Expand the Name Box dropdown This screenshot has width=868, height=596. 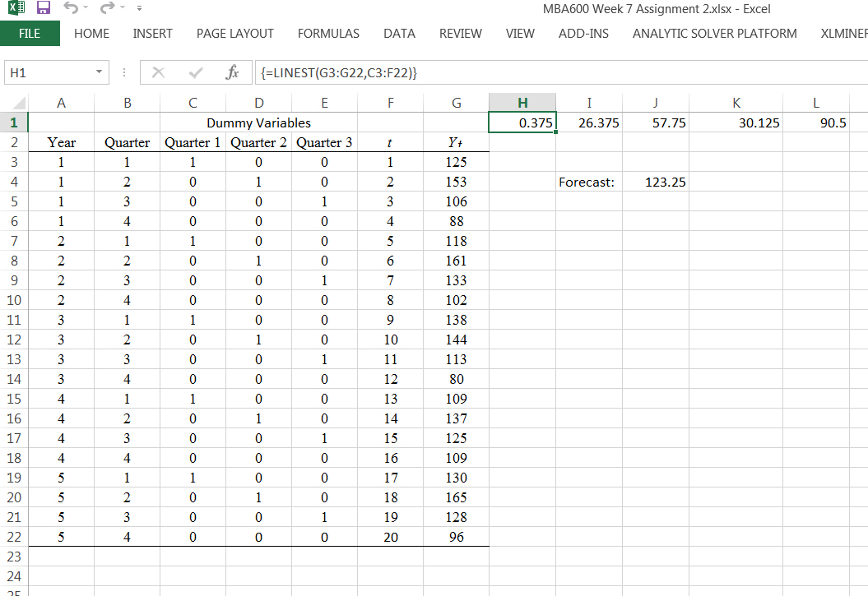[99, 72]
